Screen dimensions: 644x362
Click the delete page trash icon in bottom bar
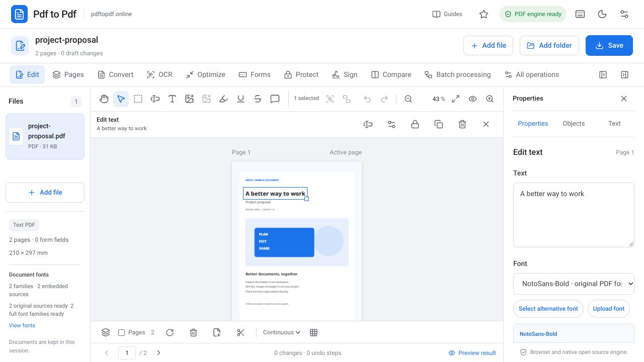click(x=193, y=332)
